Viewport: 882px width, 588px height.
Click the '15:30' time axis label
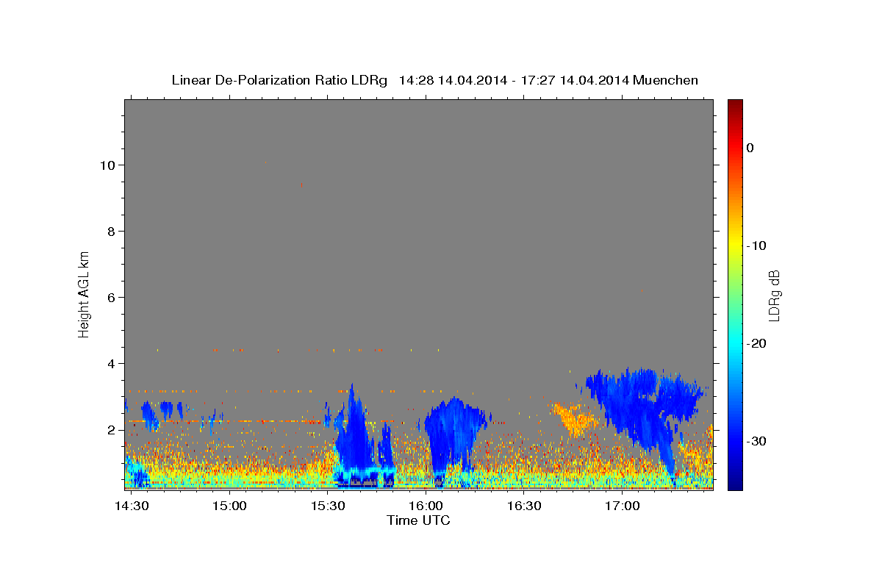(328, 506)
